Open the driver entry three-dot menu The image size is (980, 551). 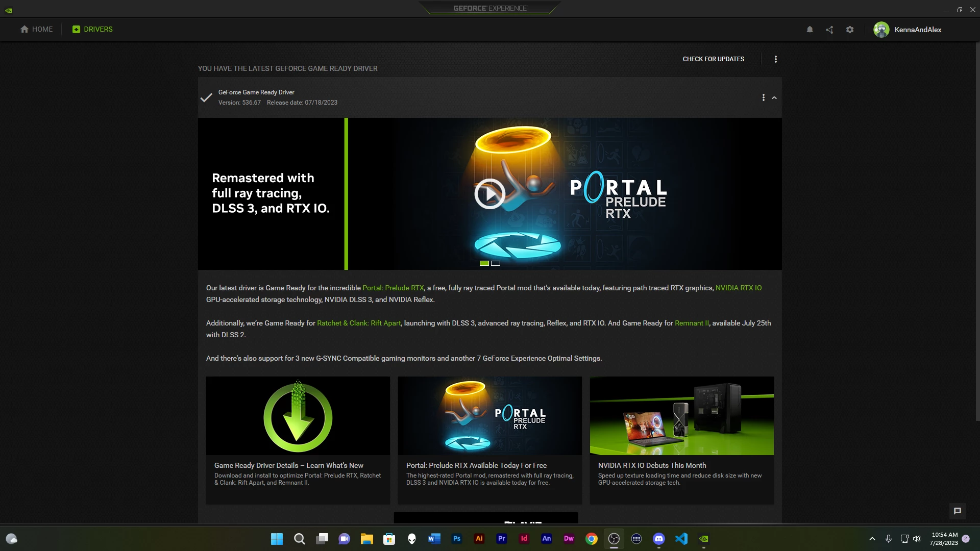764,97
